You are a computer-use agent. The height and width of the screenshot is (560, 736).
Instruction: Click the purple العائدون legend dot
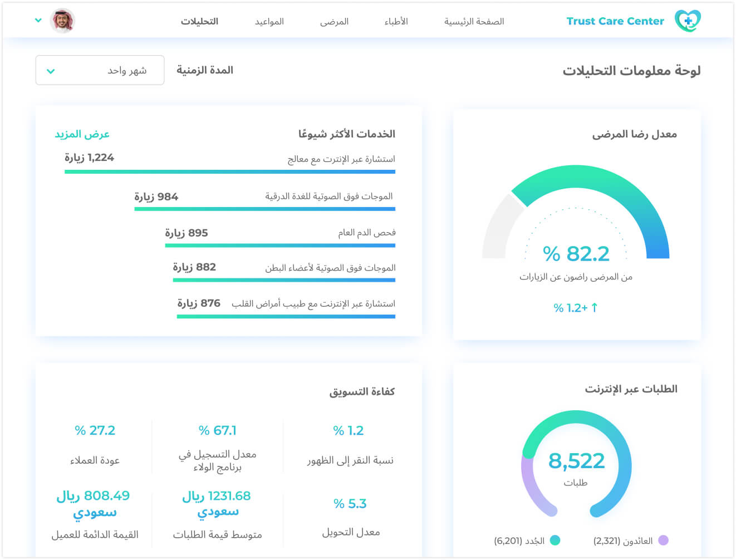point(663,540)
